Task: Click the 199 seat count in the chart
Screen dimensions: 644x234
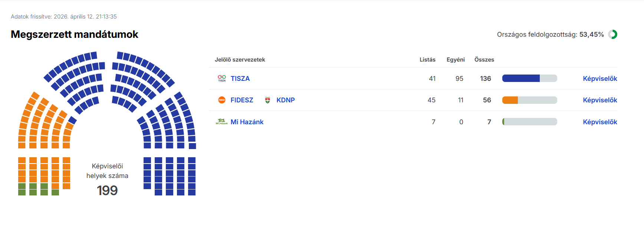Action: click(x=107, y=191)
